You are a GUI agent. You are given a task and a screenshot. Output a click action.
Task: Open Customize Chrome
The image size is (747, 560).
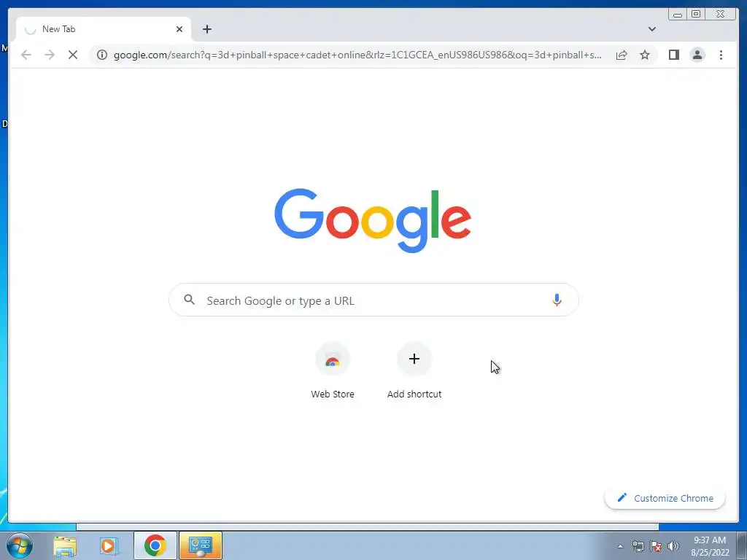(665, 498)
